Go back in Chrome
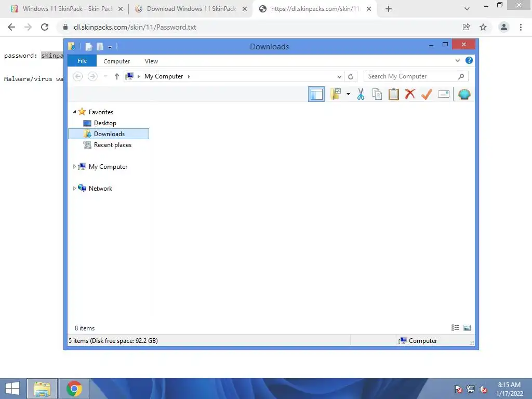The height and width of the screenshot is (399, 532). point(11,27)
